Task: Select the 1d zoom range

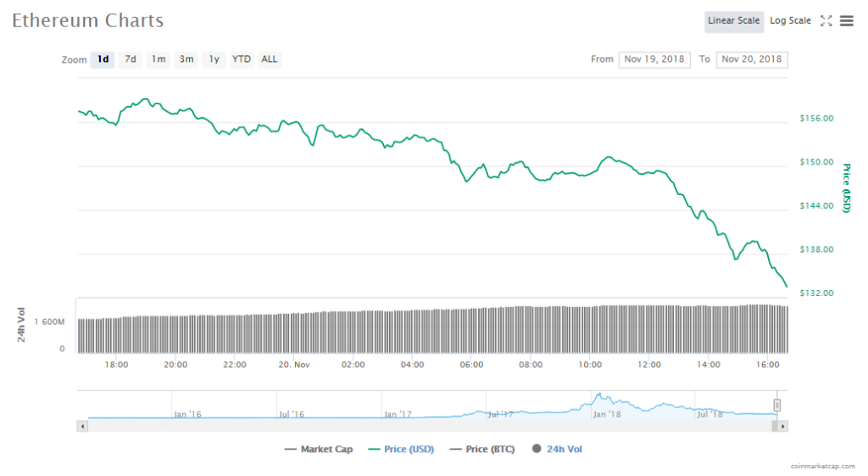Action: point(103,59)
